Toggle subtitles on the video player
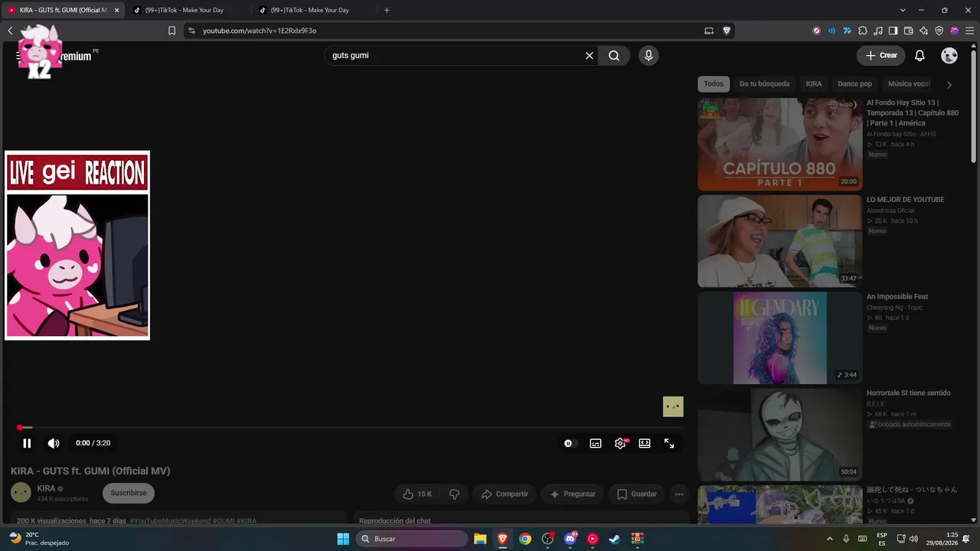Screen dimensions: 980x551 pos(596,443)
